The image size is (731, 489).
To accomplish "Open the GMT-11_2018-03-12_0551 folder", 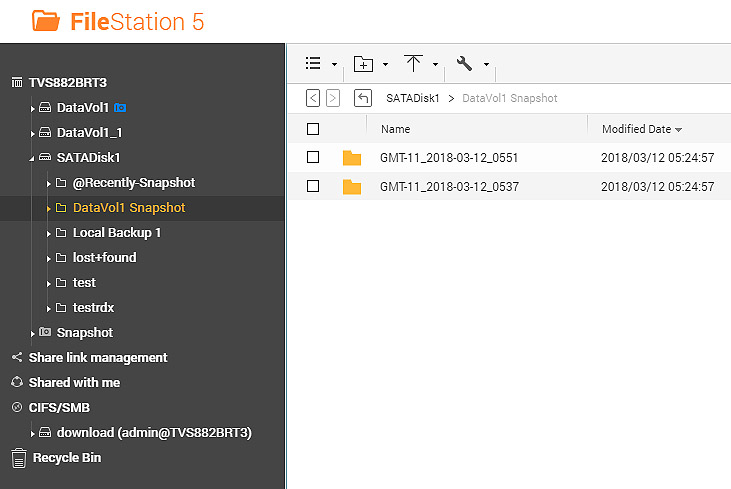I will [x=449, y=158].
